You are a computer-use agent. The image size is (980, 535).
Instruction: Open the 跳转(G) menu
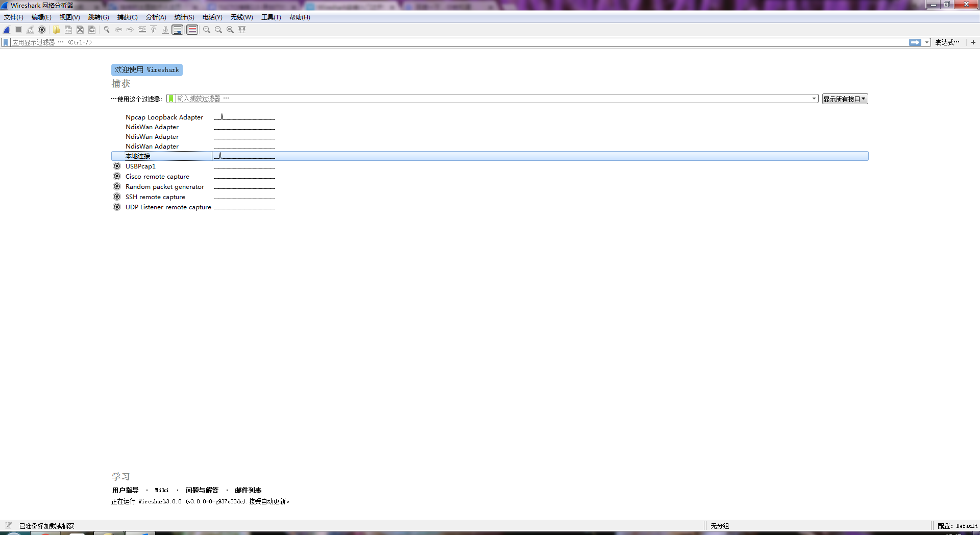[99, 17]
